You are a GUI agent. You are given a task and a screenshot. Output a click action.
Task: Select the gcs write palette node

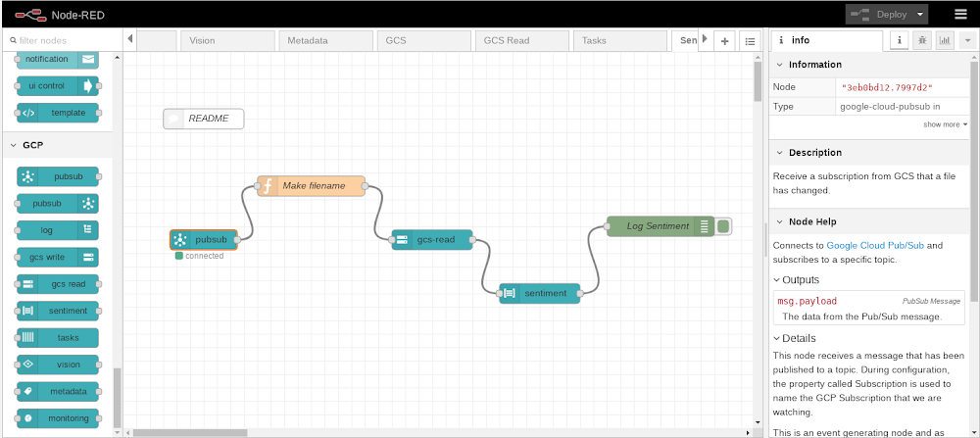point(58,258)
